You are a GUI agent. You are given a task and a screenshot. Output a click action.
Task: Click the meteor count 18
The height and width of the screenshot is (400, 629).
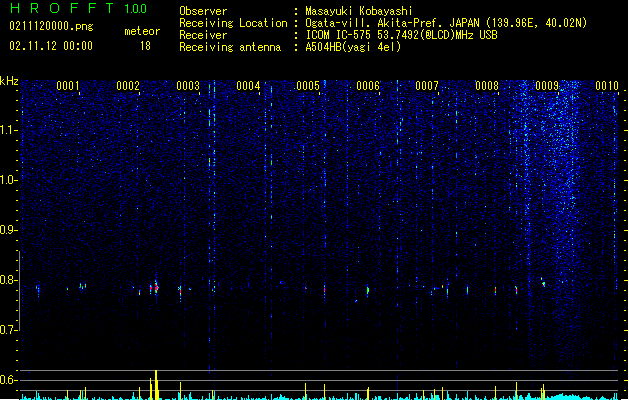click(x=145, y=46)
